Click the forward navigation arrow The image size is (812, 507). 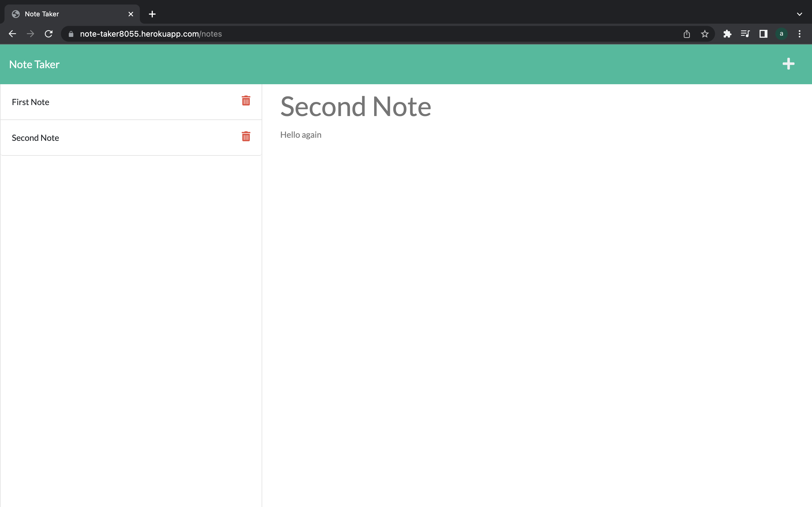click(30, 34)
